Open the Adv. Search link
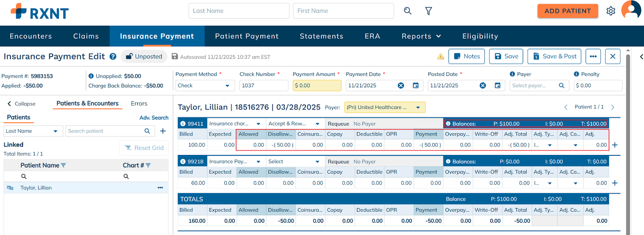 154,118
